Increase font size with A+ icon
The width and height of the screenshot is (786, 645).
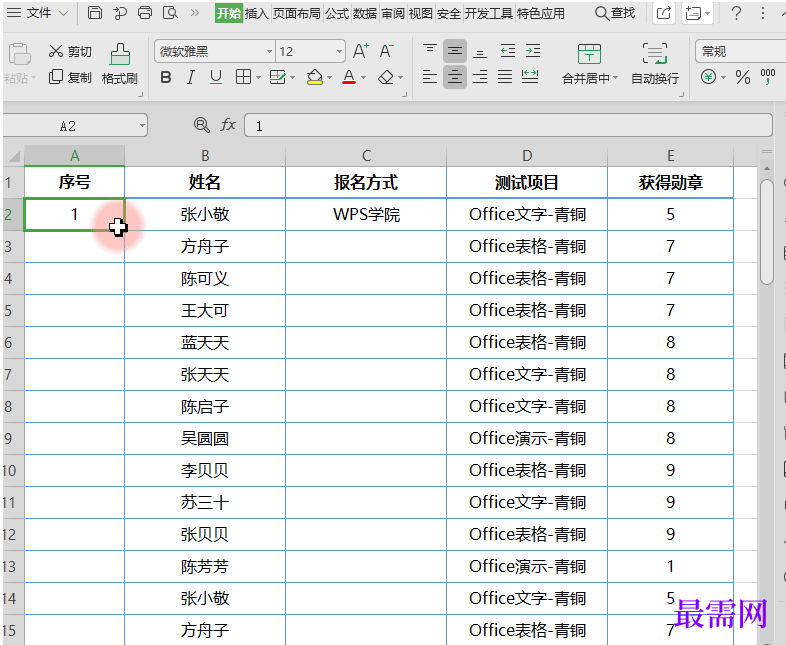coord(360,51)
